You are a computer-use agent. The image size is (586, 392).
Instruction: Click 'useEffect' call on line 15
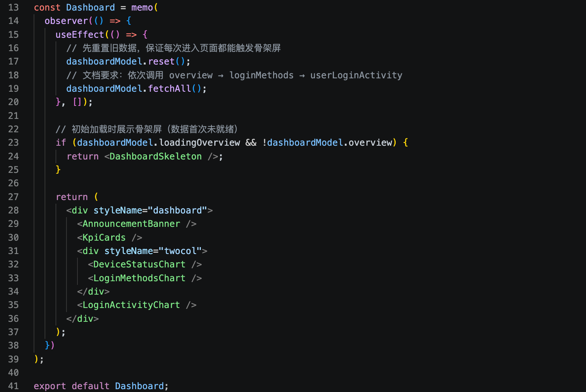80,34
